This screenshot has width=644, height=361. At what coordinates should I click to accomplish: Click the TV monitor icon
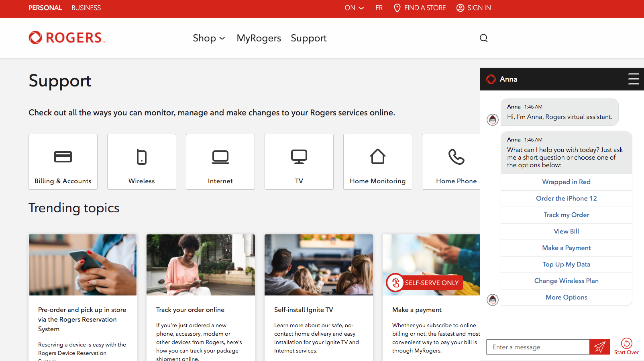[x=299, y=157]
